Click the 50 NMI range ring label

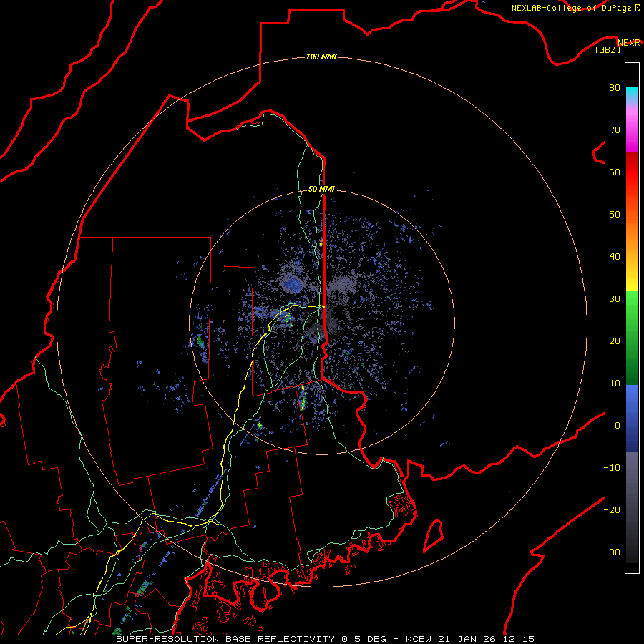point(321,189)
